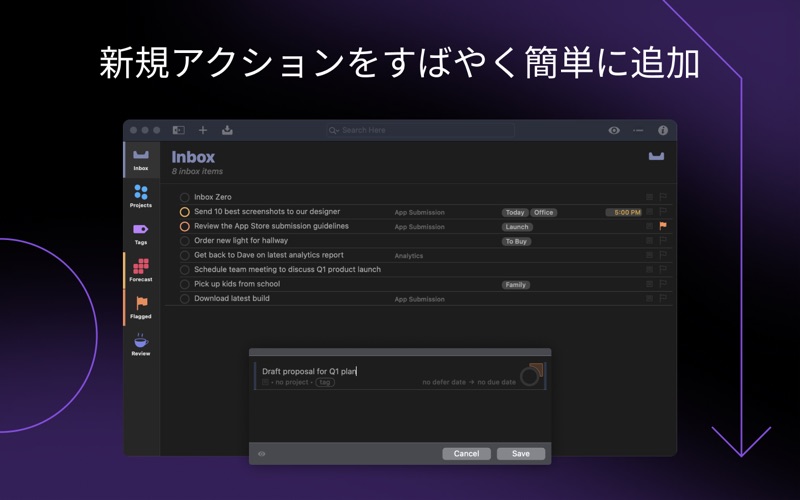
Task: Flag the Order new light item
Action: (663, 240)
